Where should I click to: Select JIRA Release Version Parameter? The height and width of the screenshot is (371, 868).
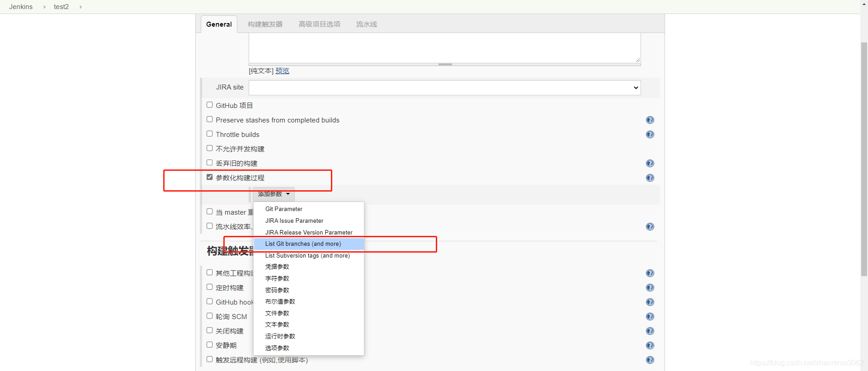click(x=309, y=232)
